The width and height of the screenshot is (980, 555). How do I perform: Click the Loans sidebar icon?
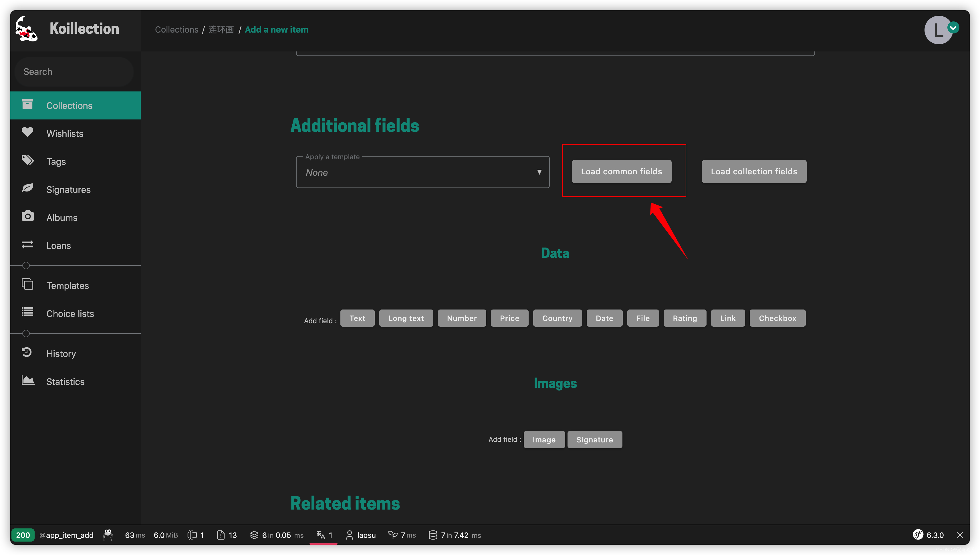27,245
